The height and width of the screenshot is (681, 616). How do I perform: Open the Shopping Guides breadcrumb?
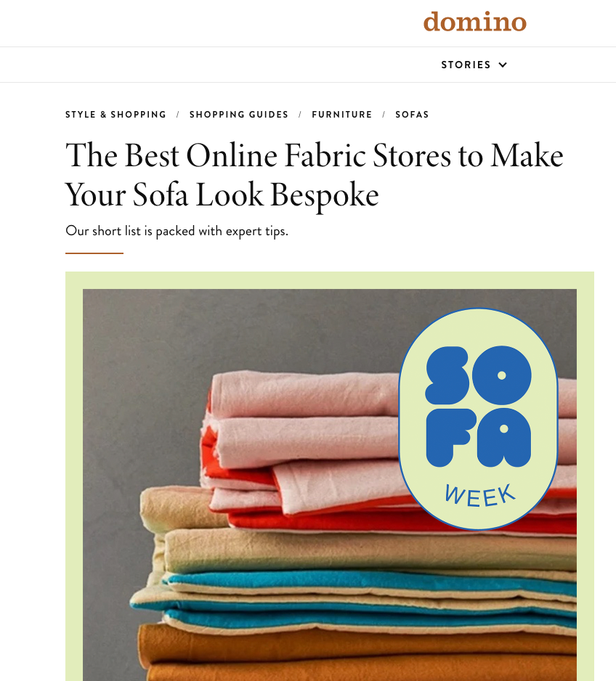[x=239, y=115]
